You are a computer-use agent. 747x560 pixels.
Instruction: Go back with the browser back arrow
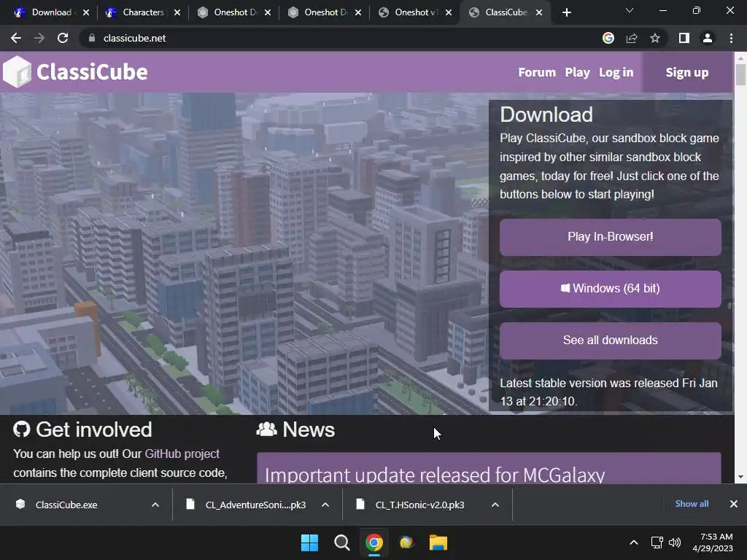pyautogui.click(x=16, y=38)
